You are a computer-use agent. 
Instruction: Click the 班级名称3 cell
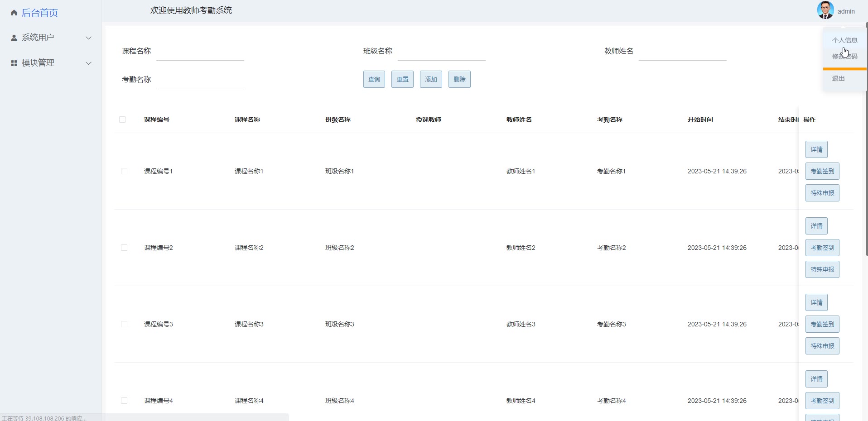(x=340, y=324)
